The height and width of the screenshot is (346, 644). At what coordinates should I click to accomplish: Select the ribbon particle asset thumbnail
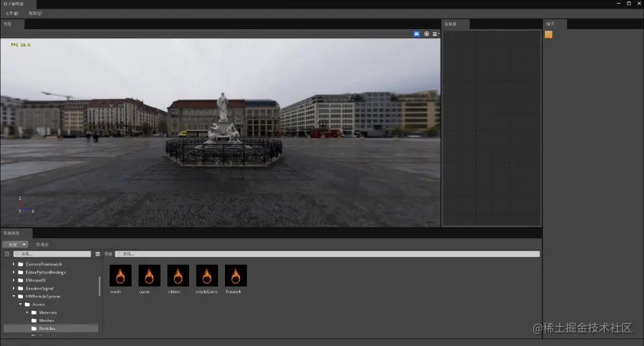click(178, 275)
